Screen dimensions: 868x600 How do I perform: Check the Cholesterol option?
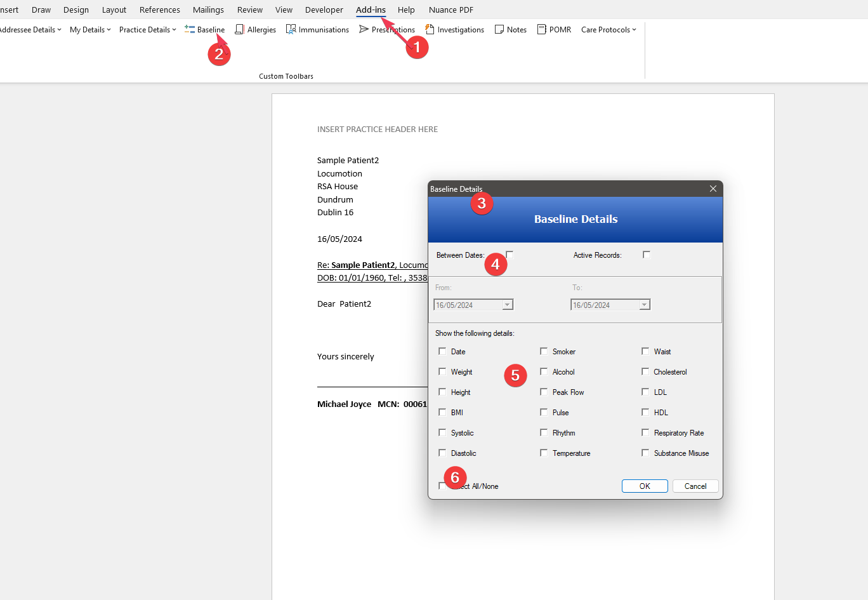pyautogui.click(x=645, y=371)
